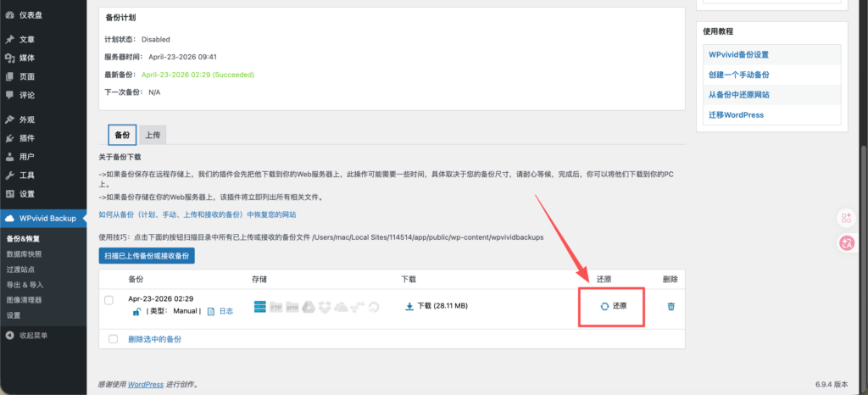Click the 收起菜单 collapse arrow icon
868x395 pixels.
(9, 336)
